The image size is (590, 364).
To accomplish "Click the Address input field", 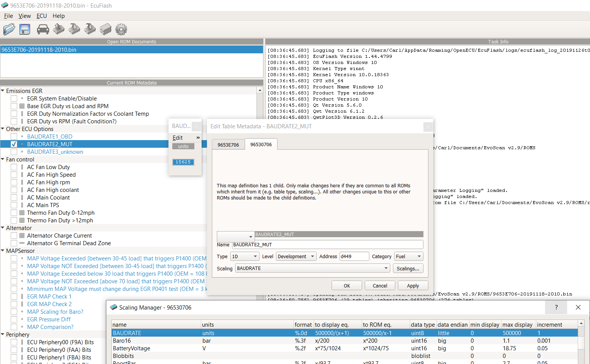I will click(354, 257).
